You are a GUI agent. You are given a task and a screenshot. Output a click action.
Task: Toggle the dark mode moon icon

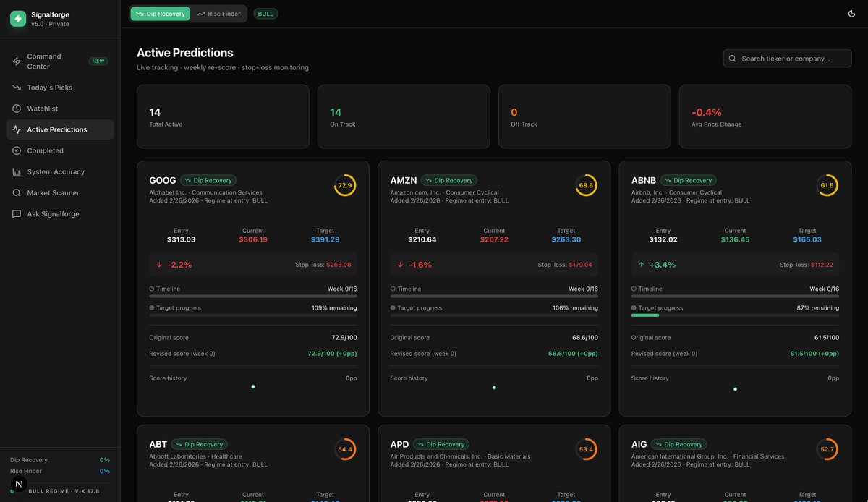coord(851,14)
